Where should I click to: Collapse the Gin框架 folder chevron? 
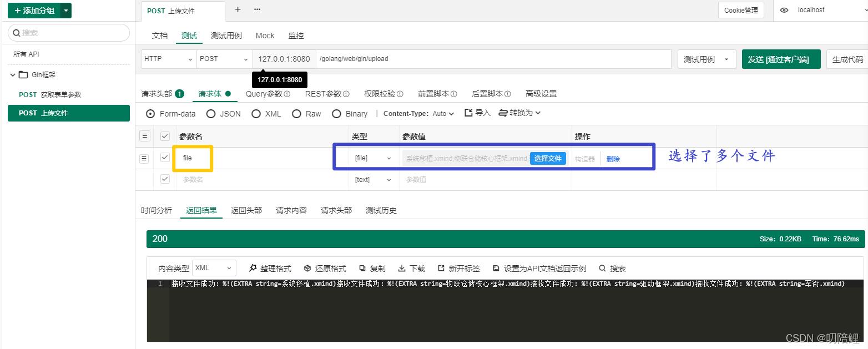12,75
